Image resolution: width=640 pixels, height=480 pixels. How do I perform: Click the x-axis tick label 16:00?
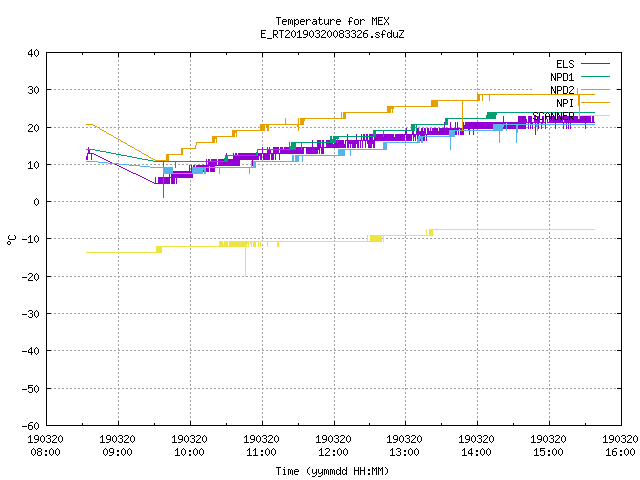(x=620, y=452)
